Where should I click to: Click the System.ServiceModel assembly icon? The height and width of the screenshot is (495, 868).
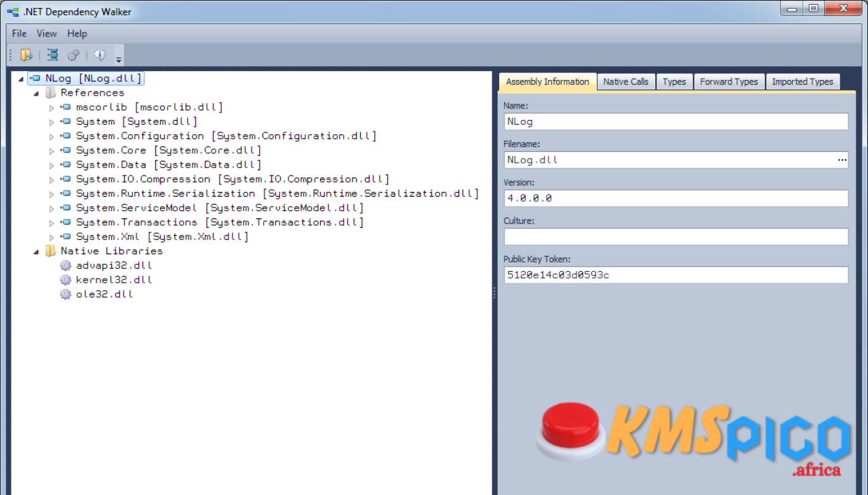pyautogui.click(x=65, y=207)
